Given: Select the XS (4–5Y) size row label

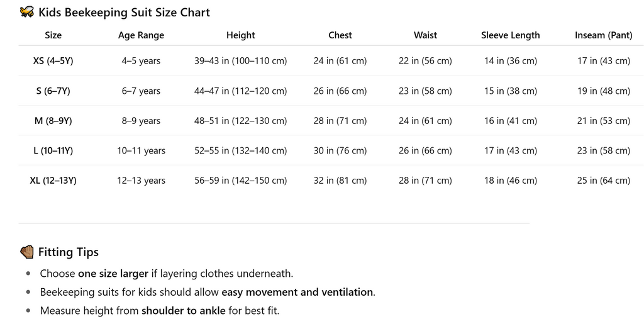Looking at the screenshot, I should tap(53, 61).
